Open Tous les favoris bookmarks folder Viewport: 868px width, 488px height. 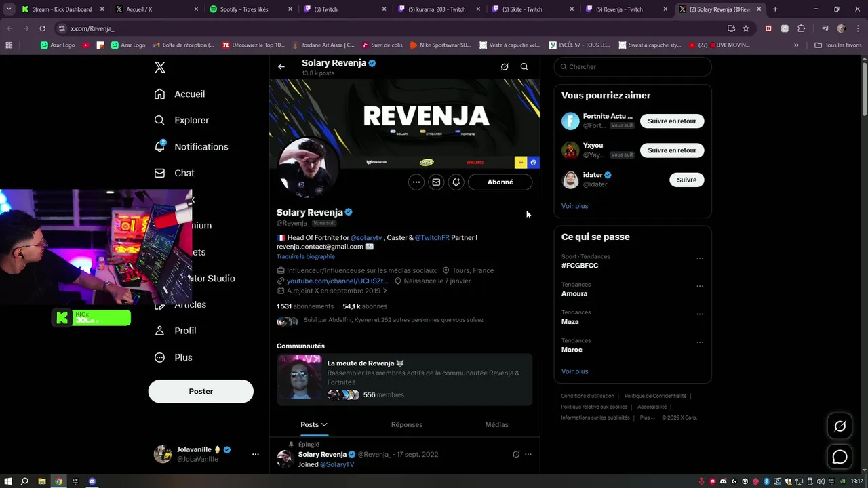click(x=838, y=45)
